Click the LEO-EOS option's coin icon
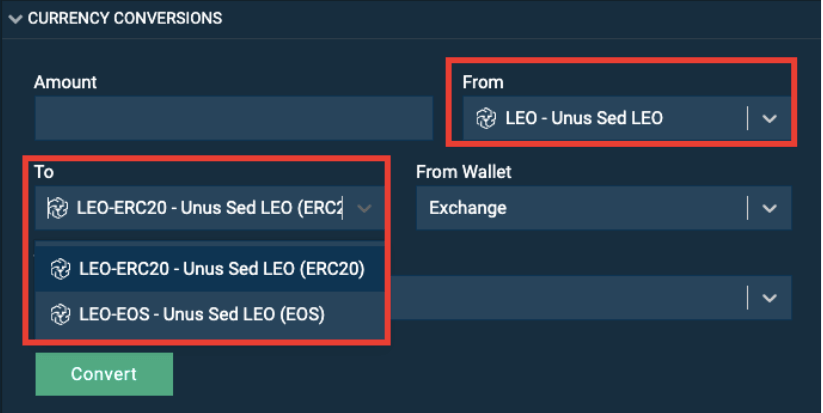This screenshot has width=823, height=413. pyautogui.click(x=60, y=315)
